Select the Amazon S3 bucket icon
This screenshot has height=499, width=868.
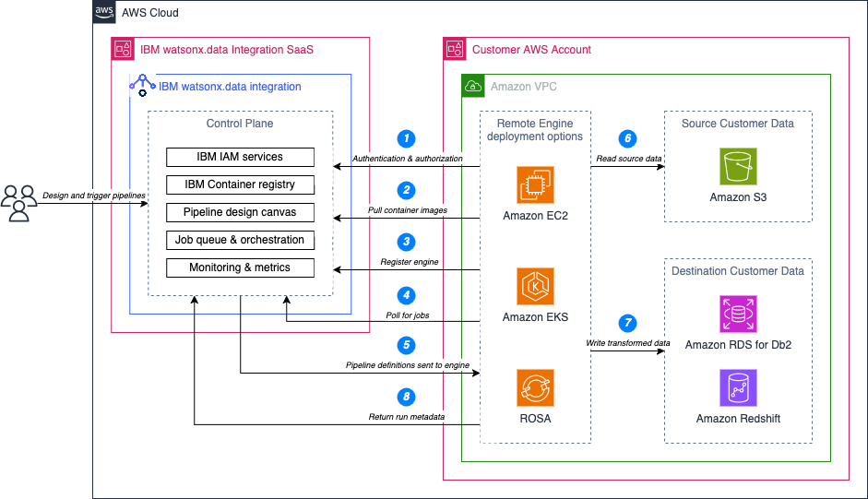coord(738,166)
